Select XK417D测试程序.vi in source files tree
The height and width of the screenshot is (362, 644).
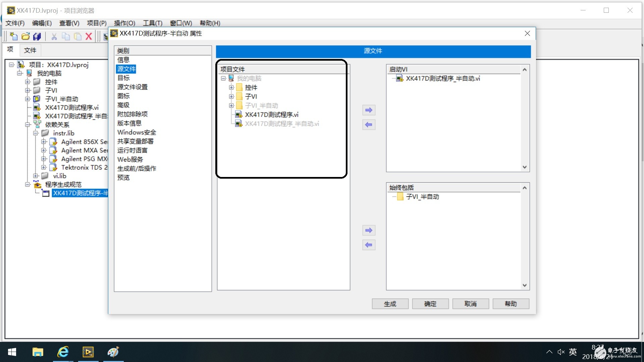pyautogui.click(x=272, y=115)
